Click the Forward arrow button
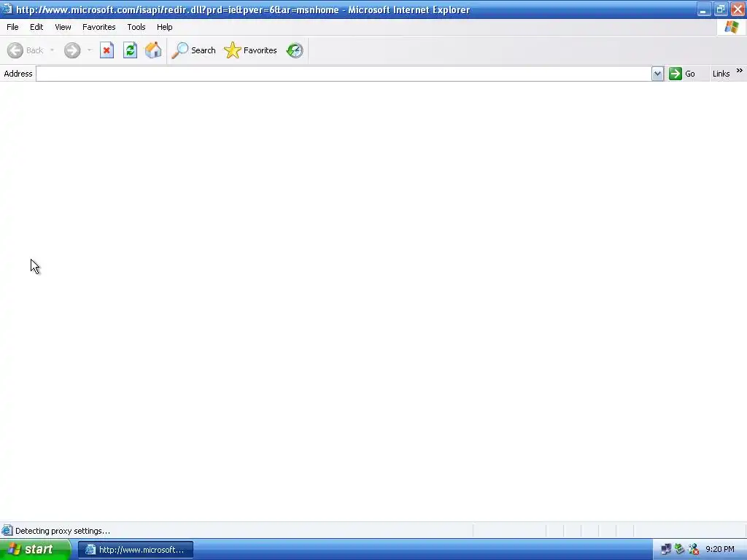This screenshot has height=560, width=747. click(x=72, y=50)
